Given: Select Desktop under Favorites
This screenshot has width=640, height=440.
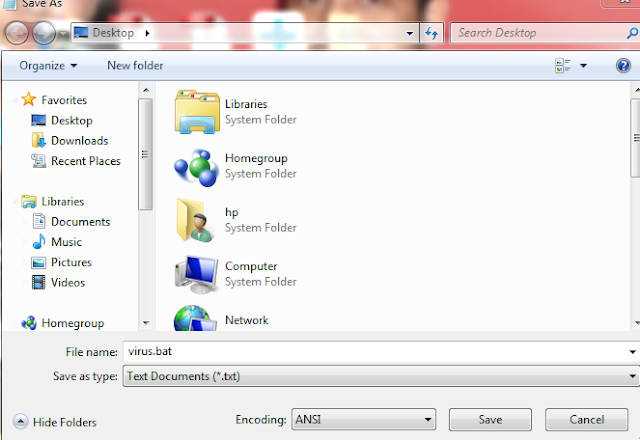Looking at the screenshot, I should (72, 120).
